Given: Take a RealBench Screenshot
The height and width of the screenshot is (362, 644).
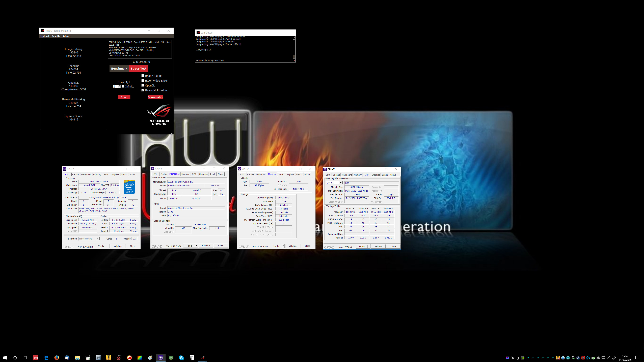Looking at the screenshot, I should coord(155,97).
